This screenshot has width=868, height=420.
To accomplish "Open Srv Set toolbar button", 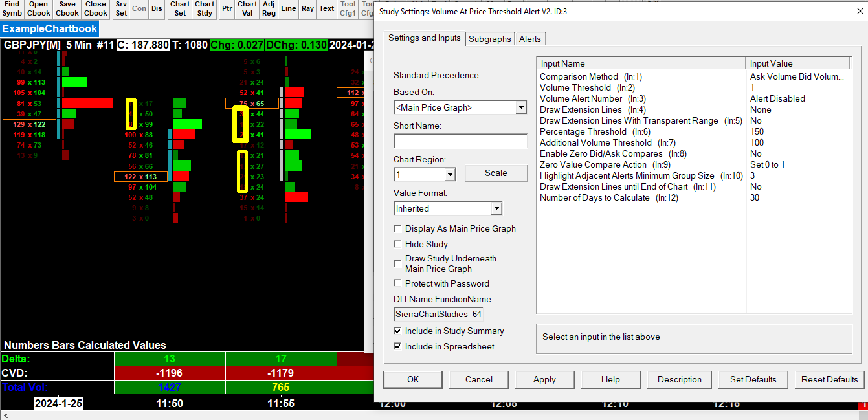I will 121,8.
